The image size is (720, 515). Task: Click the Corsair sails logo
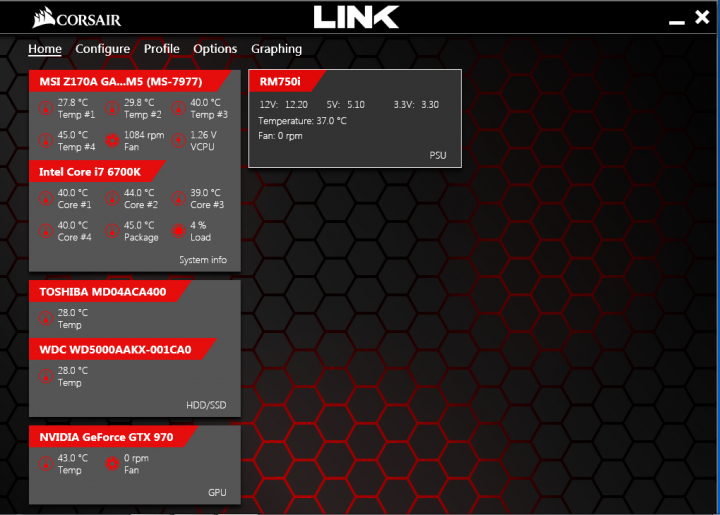44,17
